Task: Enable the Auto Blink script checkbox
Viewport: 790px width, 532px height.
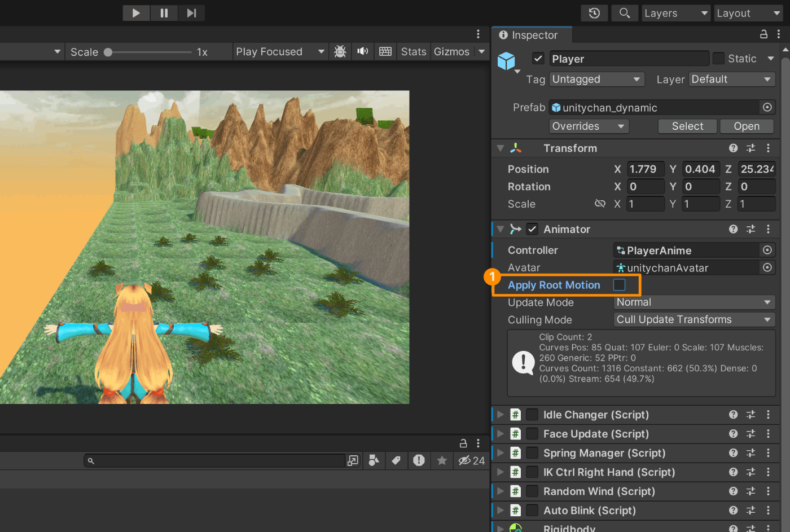Action: [532, 511]
